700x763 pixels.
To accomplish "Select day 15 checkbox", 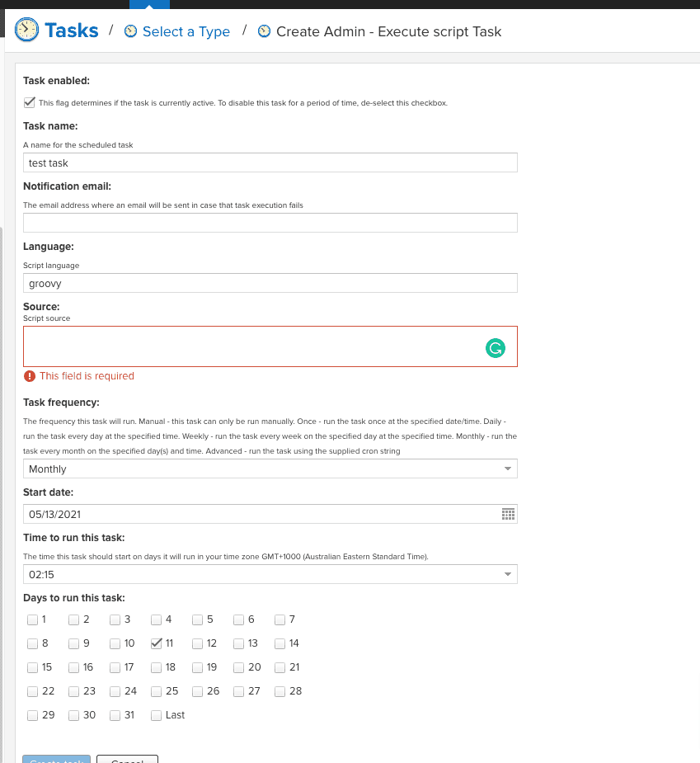I will [x=32, y=666].
